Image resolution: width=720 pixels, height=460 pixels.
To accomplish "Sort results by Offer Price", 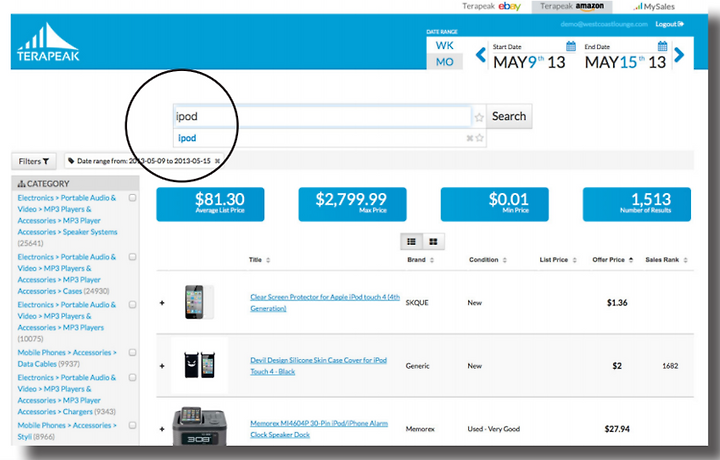I will [x=613, y=260].
